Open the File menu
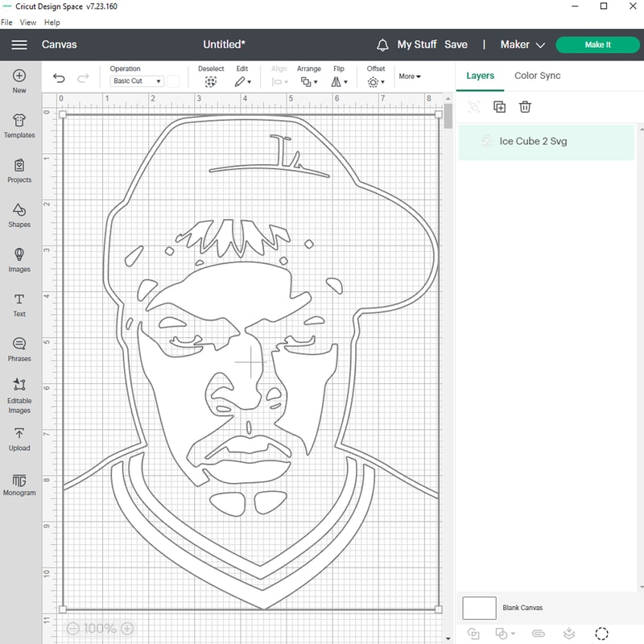 [x=7, y=23]
